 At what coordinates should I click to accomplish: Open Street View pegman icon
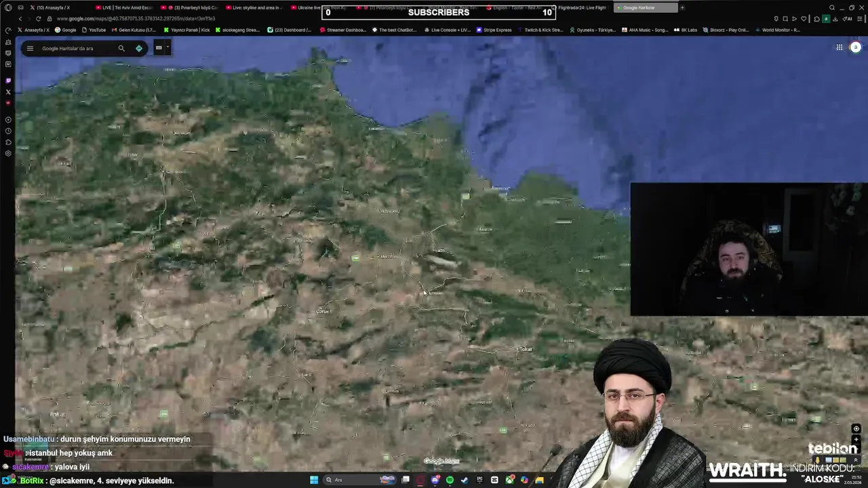(818, 460)
